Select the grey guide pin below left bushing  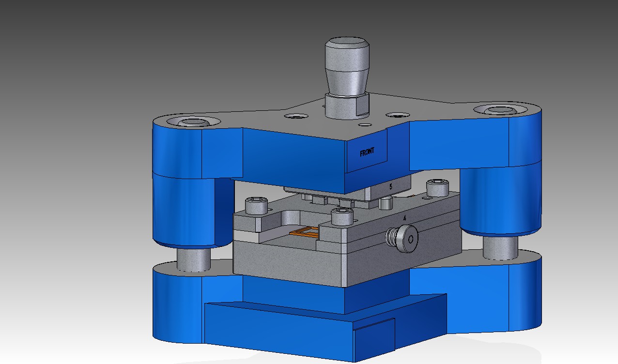click(194, 258)
